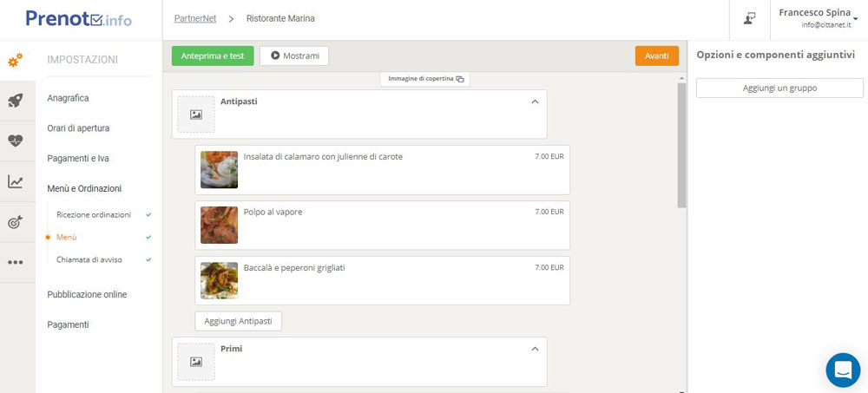Click the PartnerNet breadcrumb link
Viewport: 868px width, 393px height.
[x=195, y=18]
